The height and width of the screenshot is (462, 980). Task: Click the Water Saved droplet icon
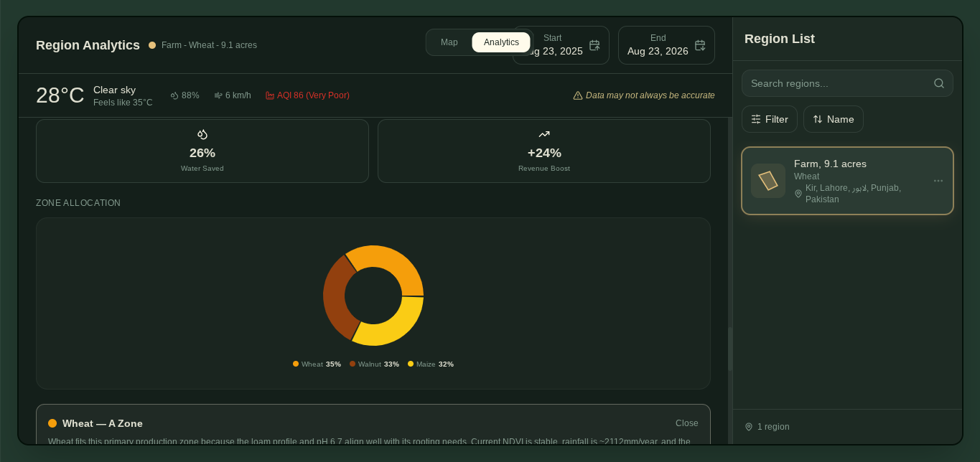202,134
